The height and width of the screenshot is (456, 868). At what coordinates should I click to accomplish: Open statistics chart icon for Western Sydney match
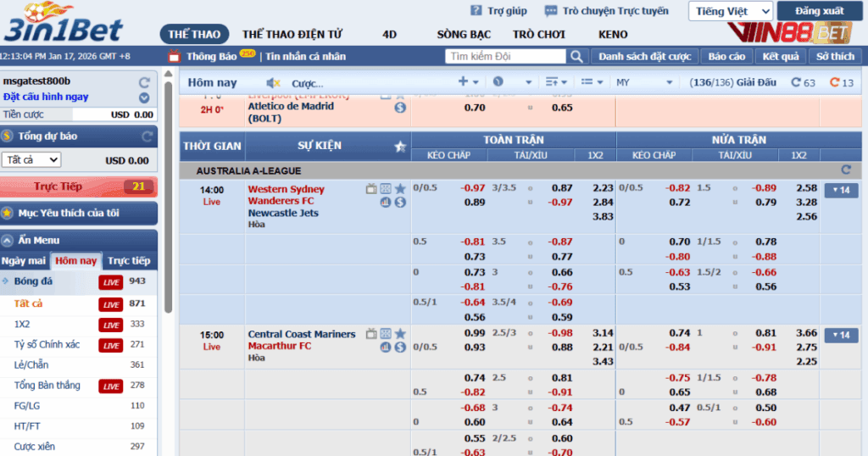(x=386, y=203)
